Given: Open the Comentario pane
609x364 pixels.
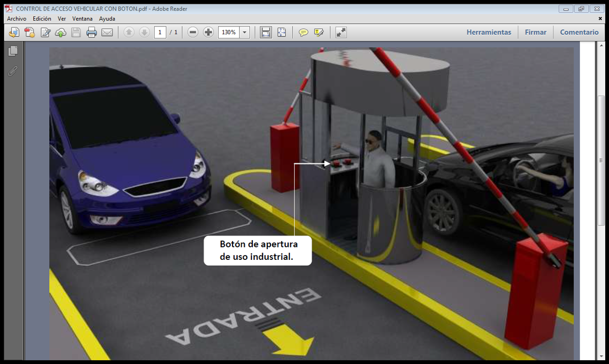Looking at the screenshot, I should click(579, 32).
